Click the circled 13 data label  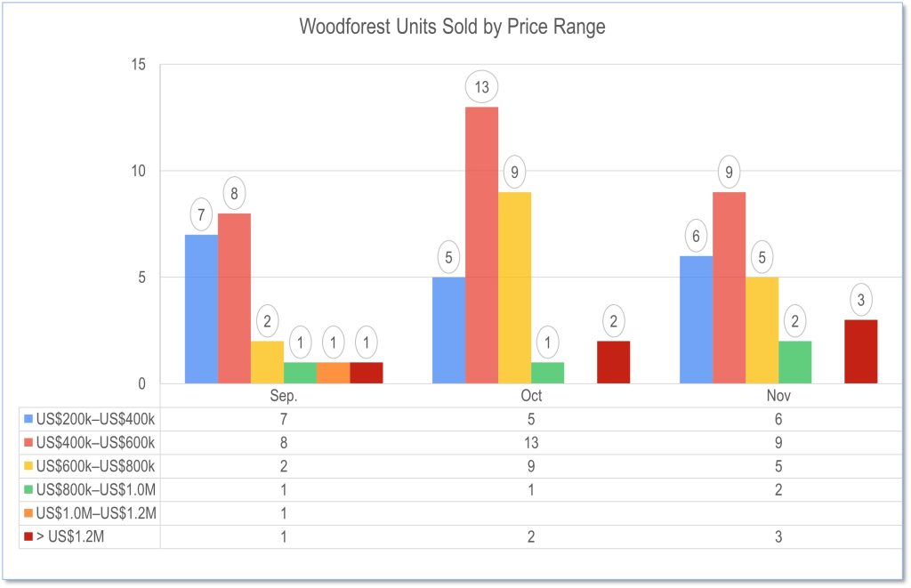pyautogui.click(x=481, y=87)
